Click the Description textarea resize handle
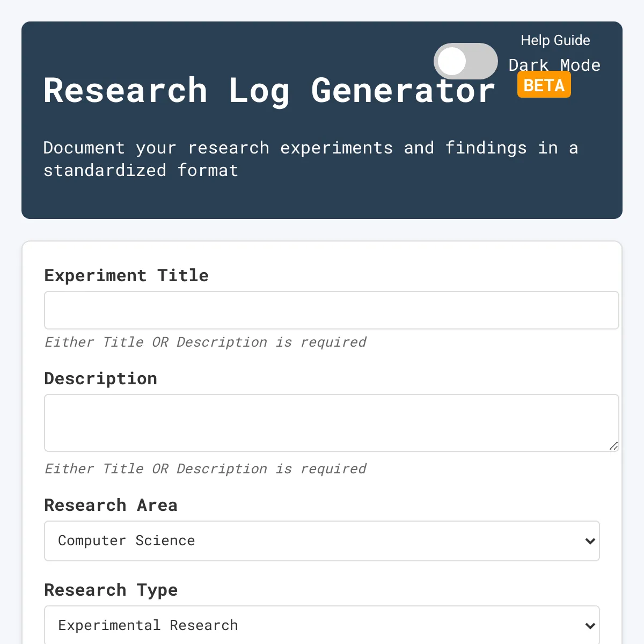This screenshot has width=644, height=644. click(613, 446)
